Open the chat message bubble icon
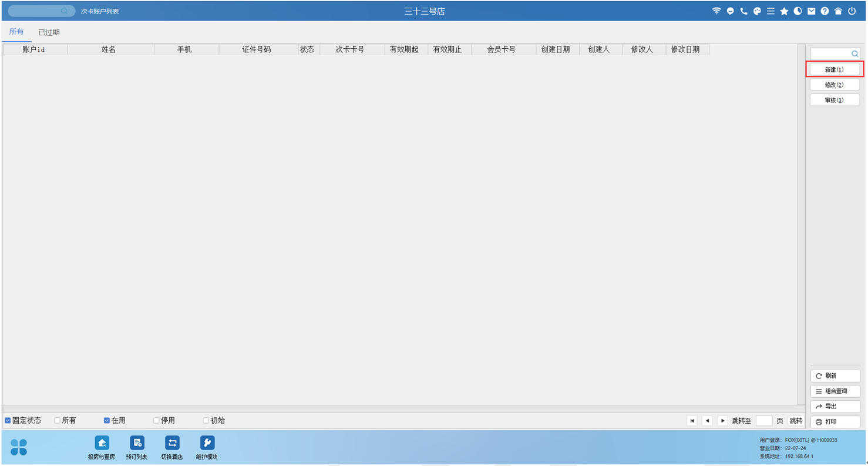 point(730,11)
